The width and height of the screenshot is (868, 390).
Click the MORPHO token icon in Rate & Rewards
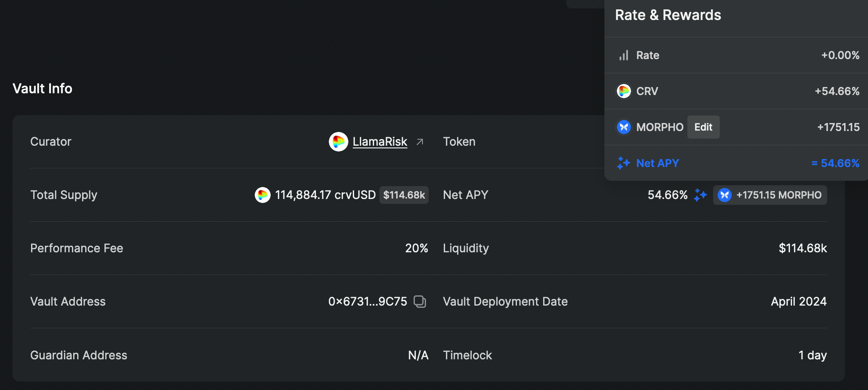(624, 127)
